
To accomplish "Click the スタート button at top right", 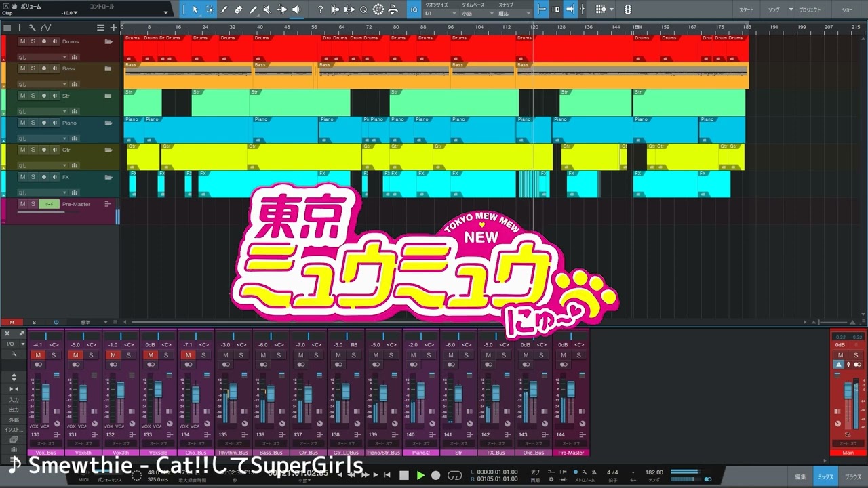I will (746, 10).
